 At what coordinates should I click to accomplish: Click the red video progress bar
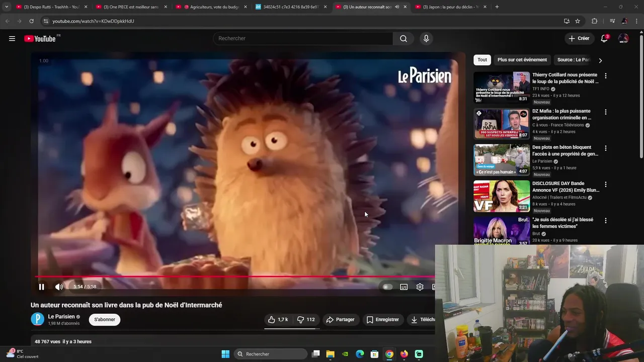click(x=234, y=277)
